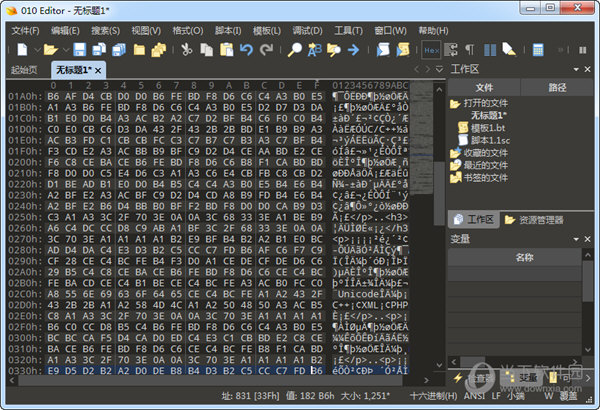Open the 调试(D) menu
The image size is (600, 410).
[307, 31]
